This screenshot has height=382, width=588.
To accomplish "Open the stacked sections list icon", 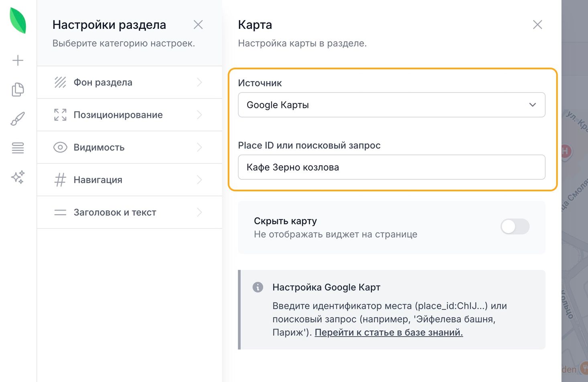I will click(18, 148).
